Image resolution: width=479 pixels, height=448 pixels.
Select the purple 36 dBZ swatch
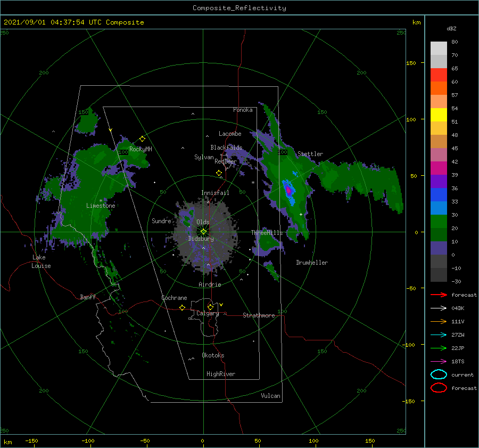439,181
